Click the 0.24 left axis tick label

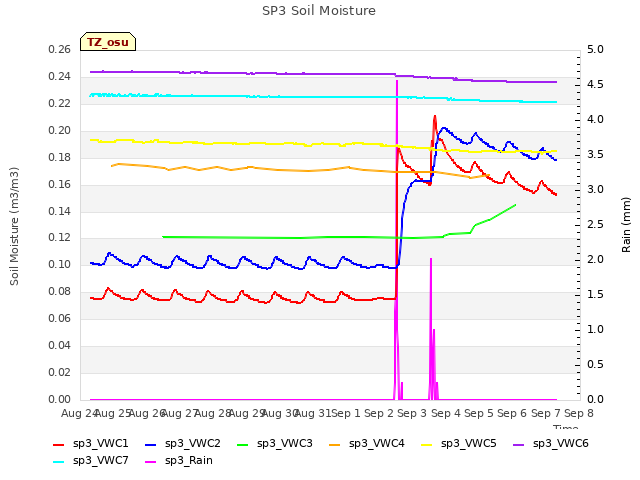[x=60, y=77]
